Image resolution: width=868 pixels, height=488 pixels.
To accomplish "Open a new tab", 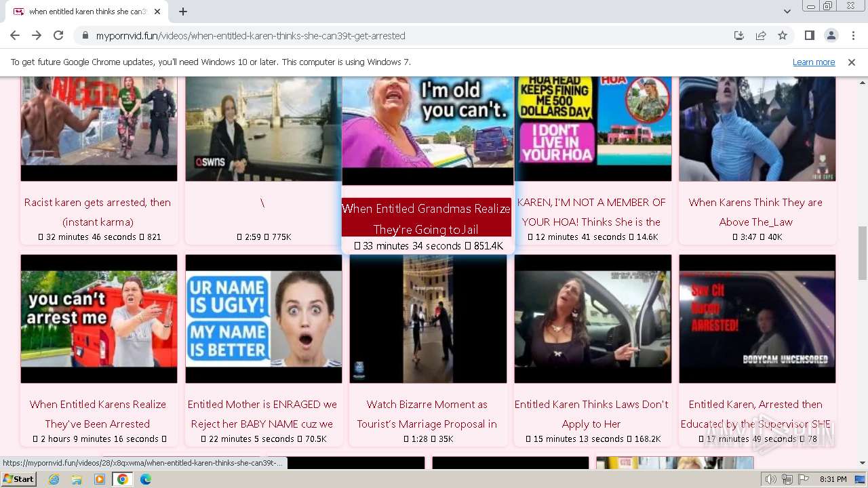I will [x=183, y=12].
